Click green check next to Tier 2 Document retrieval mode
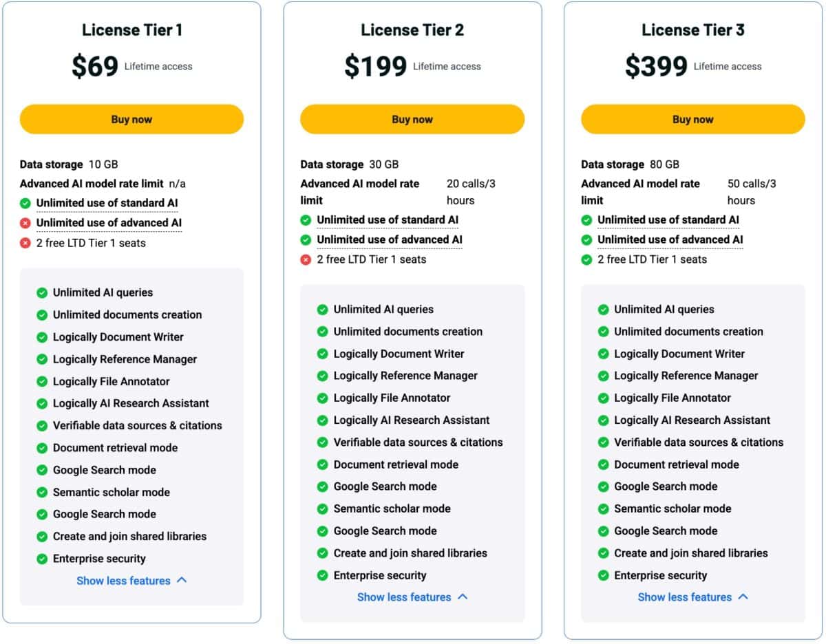 click(322, 464)
